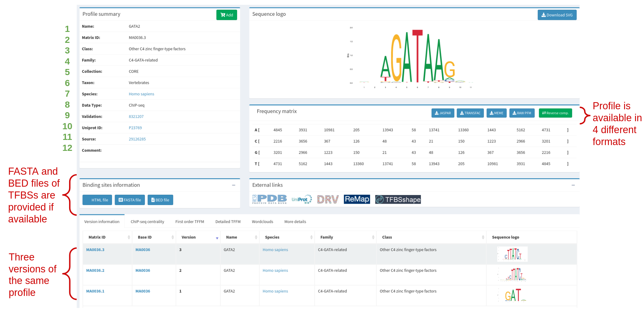Collapse the External links panel
644x313 pixels.
coord(573,185)
